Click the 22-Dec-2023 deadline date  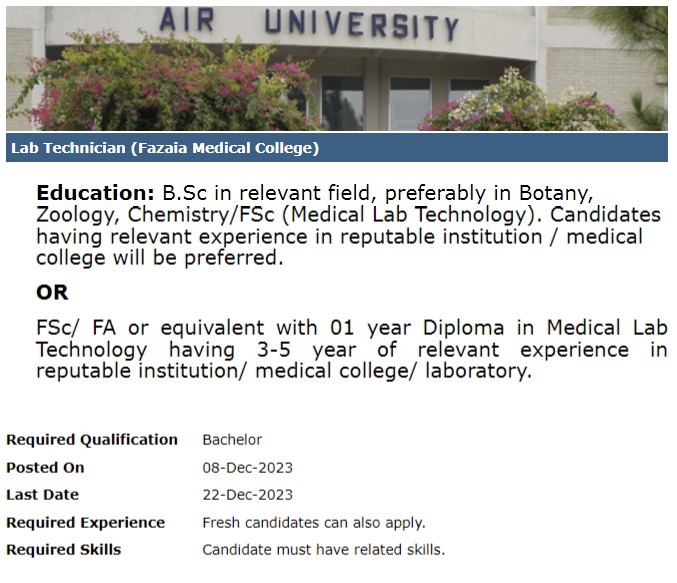click(247, 495)
